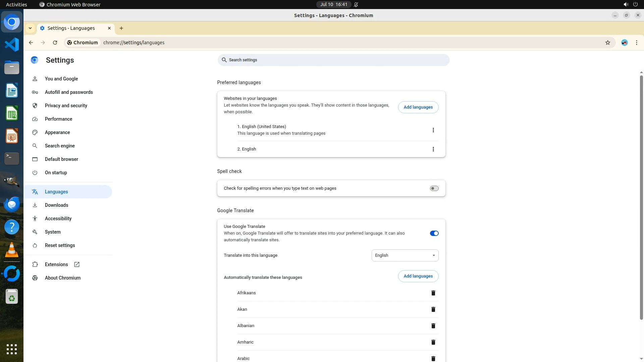The height and width of the screenshot is (362, 644).
Task: Open the profile avatar icon
Action: coord(624,43)
